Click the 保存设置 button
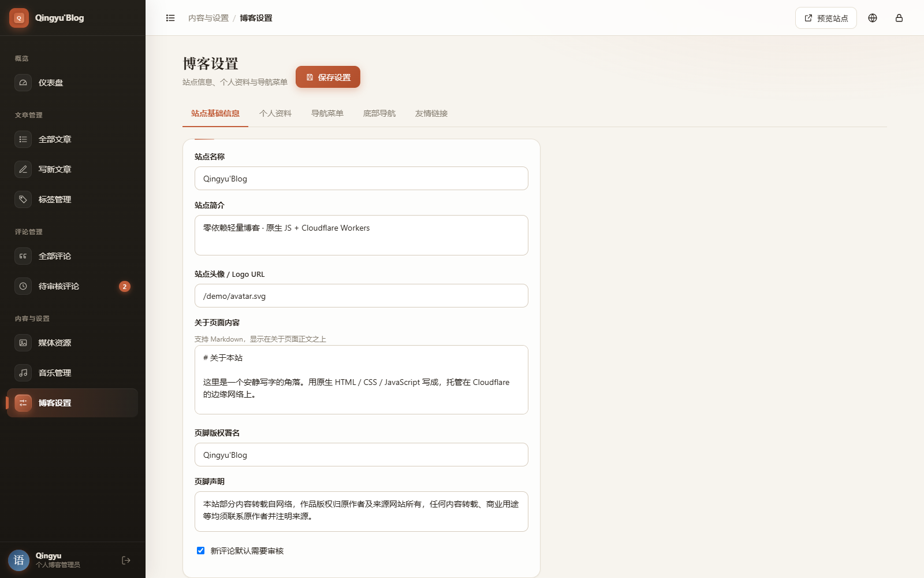924x578 pixels. pyautogui.click(x=328, y=77)
